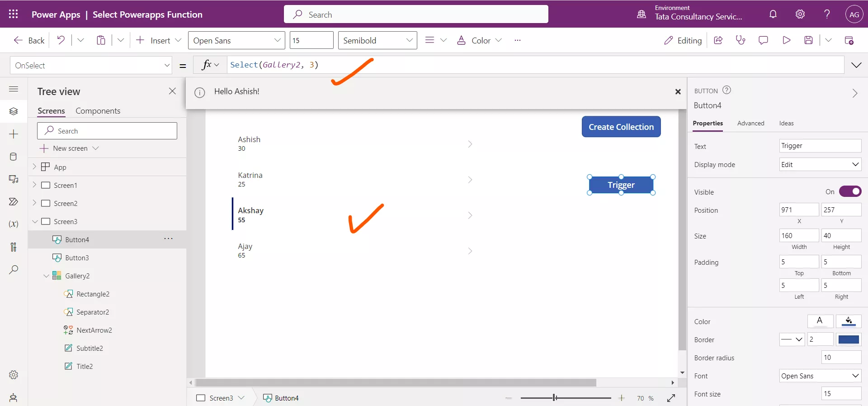This screenshot has height=406, width=868.
Task: Open the Search magnifier in left rail
Action: pyautogui.click(x=14, y=270)
